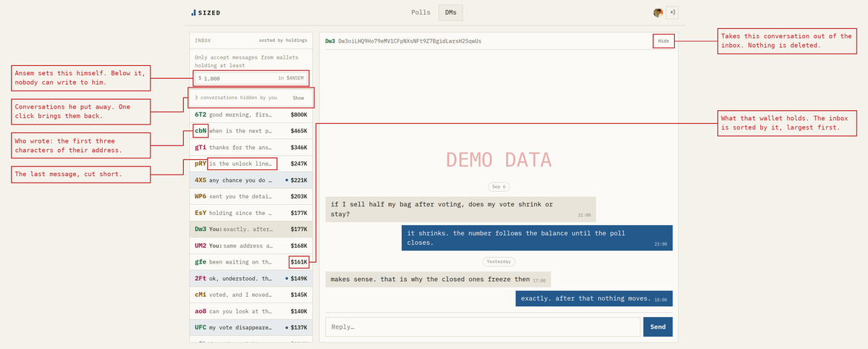The height and width of the screenshot is (349, 868).
Task: Switch to the Polls tab
Action: (x=421, y=13)
